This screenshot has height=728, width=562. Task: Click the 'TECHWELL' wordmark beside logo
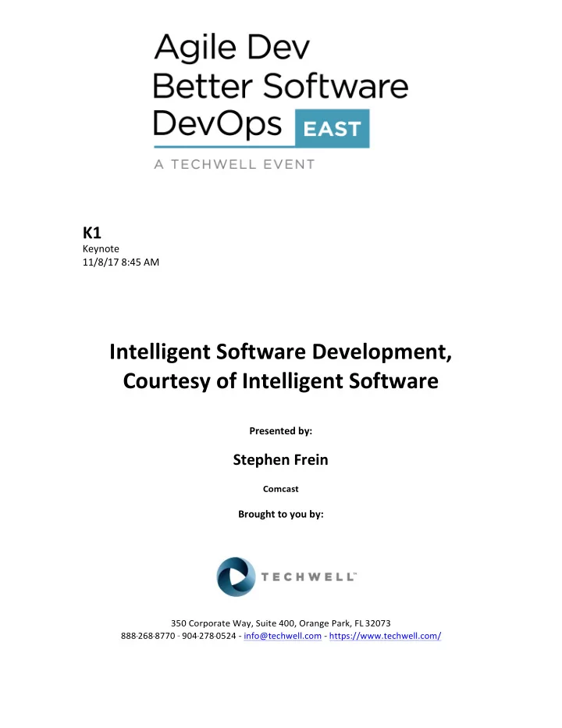point(308,576)
